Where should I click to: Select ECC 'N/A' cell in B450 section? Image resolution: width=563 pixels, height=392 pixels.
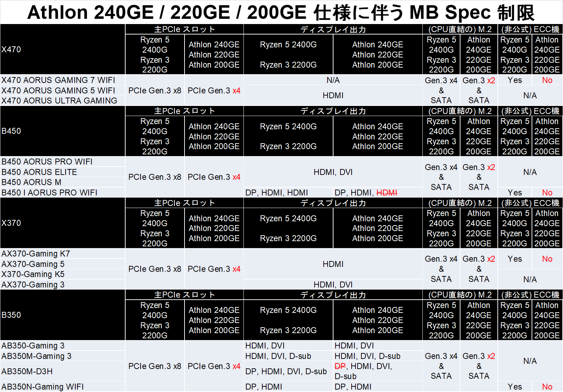(x=530, y=172)
